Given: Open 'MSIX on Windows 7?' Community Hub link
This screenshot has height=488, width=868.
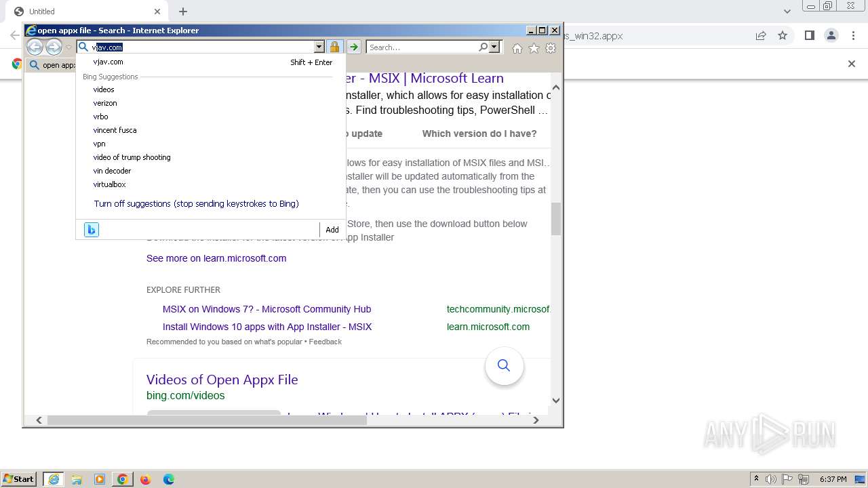Looking at the screenshot, I should coord(267,309).
